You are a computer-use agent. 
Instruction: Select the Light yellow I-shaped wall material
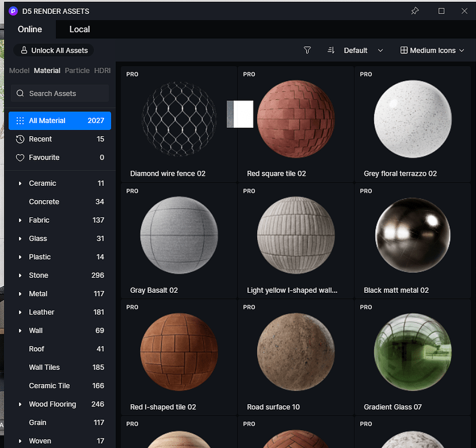295,241
